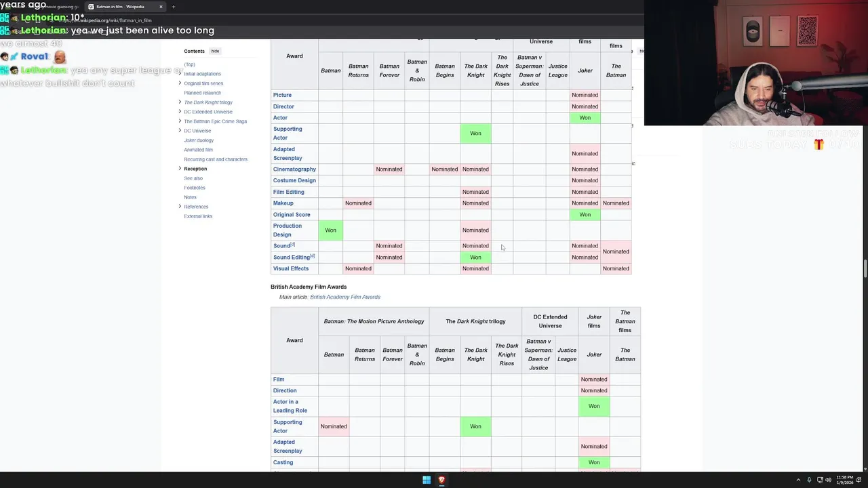The height and width of the screenshot is (488, 868).
Task: Open the British Academy Film Awards main article
Action: click(x=345, y=297)
